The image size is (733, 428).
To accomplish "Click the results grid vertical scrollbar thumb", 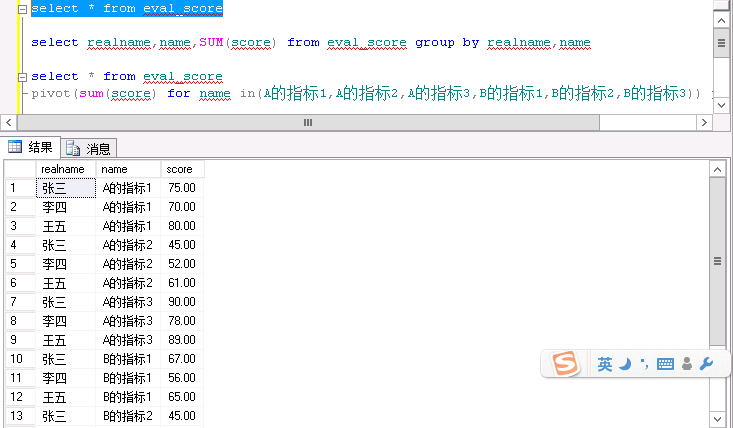I will (x=717, y=262).
